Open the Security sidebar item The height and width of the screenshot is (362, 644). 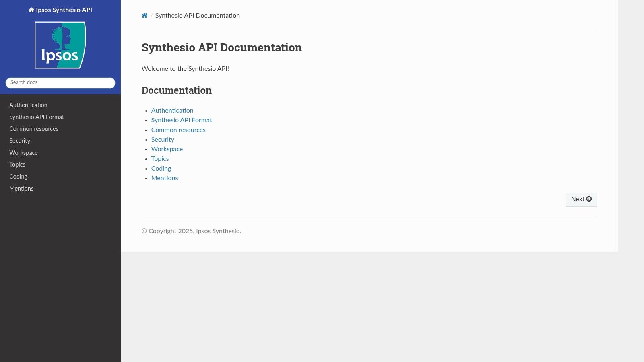click(x=20, y=141)
